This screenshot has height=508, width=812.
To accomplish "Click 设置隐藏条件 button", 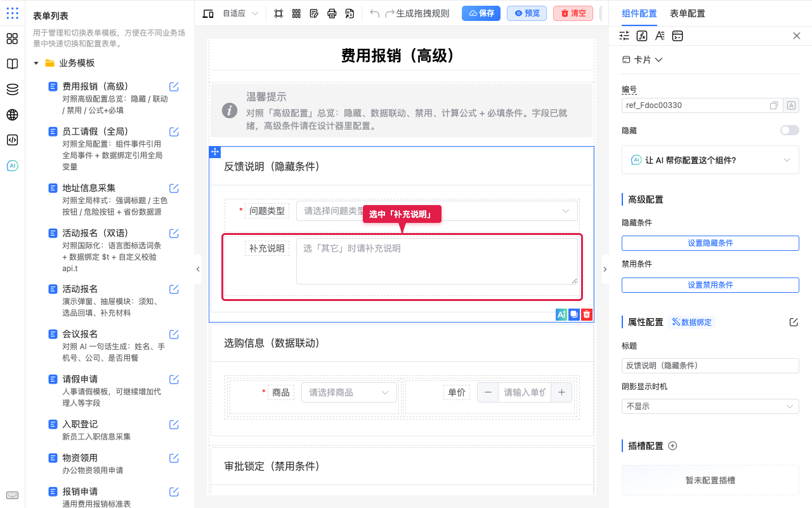I will [x=710, y=243].
